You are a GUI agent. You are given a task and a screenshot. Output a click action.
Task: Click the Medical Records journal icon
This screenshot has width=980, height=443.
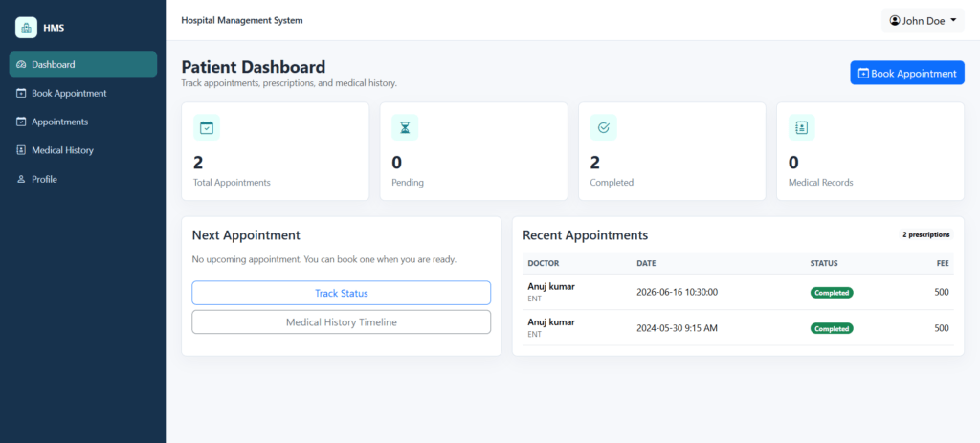point(802,127)
